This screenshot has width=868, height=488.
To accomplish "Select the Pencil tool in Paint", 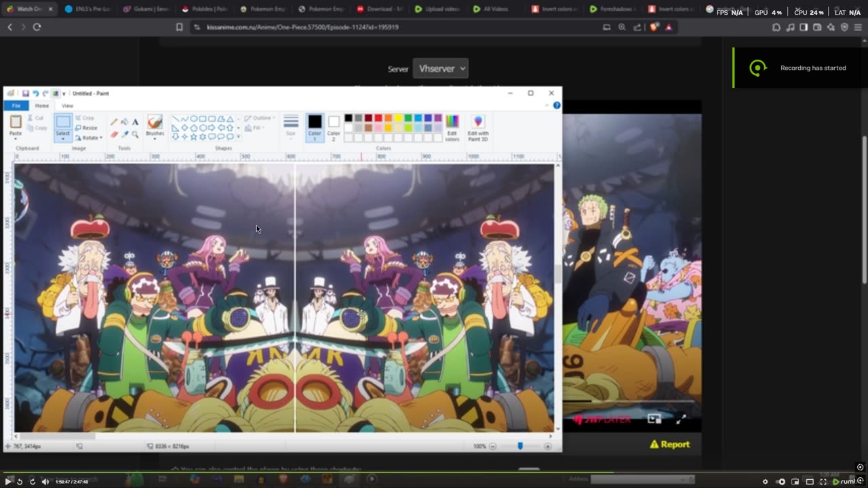I will click(x=114, y=122).
